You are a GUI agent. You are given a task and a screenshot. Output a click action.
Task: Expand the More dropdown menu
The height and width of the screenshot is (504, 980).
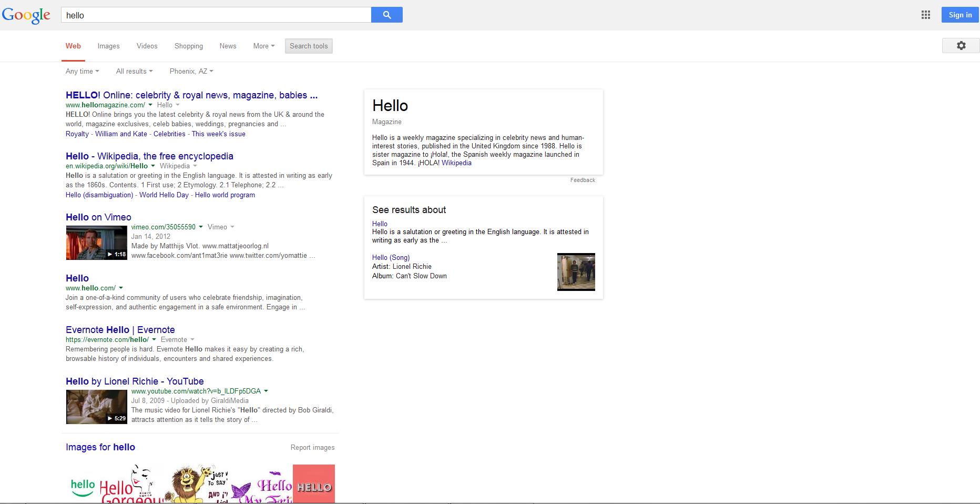[x=263, y=46]
